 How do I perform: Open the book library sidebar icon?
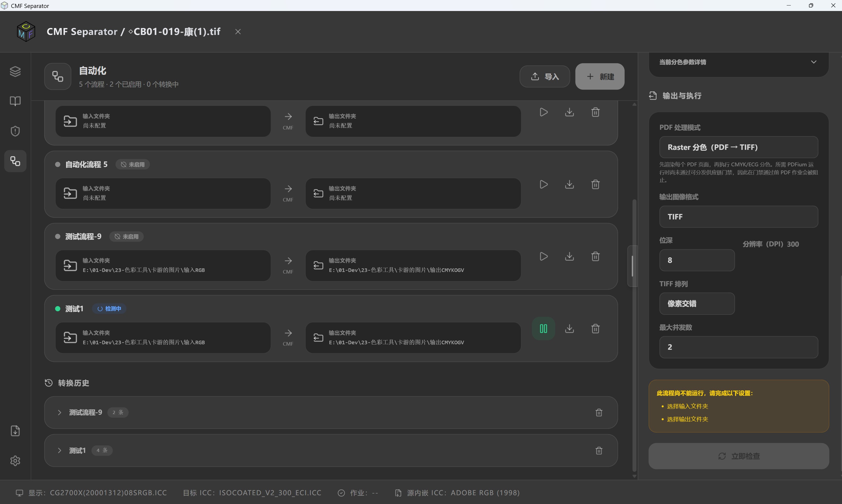pyautogui.click(x=15, y=101)
